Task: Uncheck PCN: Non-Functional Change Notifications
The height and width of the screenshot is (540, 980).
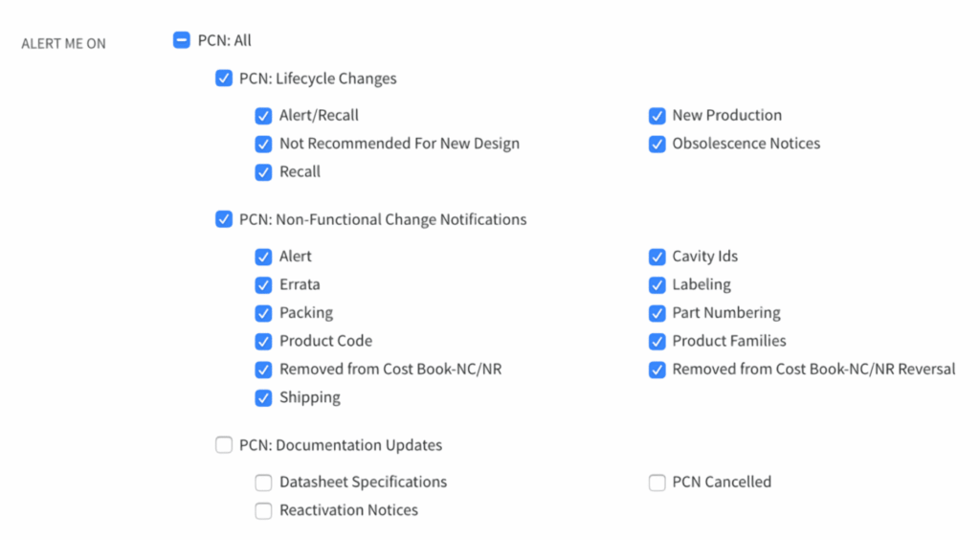Action: (224, 219)
